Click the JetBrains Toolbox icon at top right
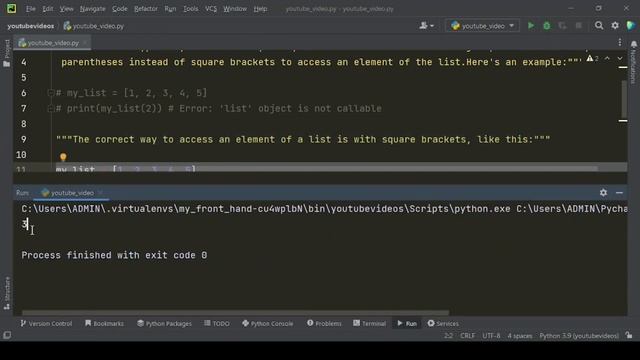The image size is (640, 360). click(631, 26)
